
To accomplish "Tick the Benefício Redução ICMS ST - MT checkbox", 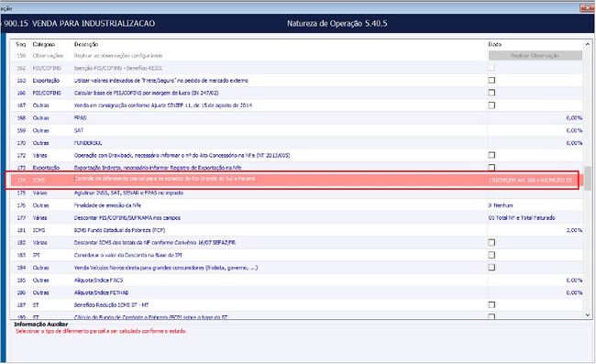I will click(491, 304).
